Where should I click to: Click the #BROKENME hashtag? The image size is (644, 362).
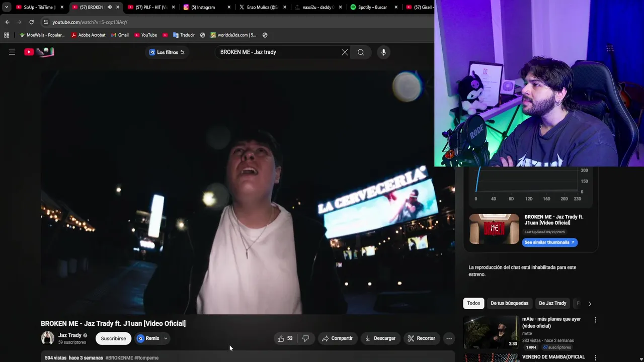[119, 358]
